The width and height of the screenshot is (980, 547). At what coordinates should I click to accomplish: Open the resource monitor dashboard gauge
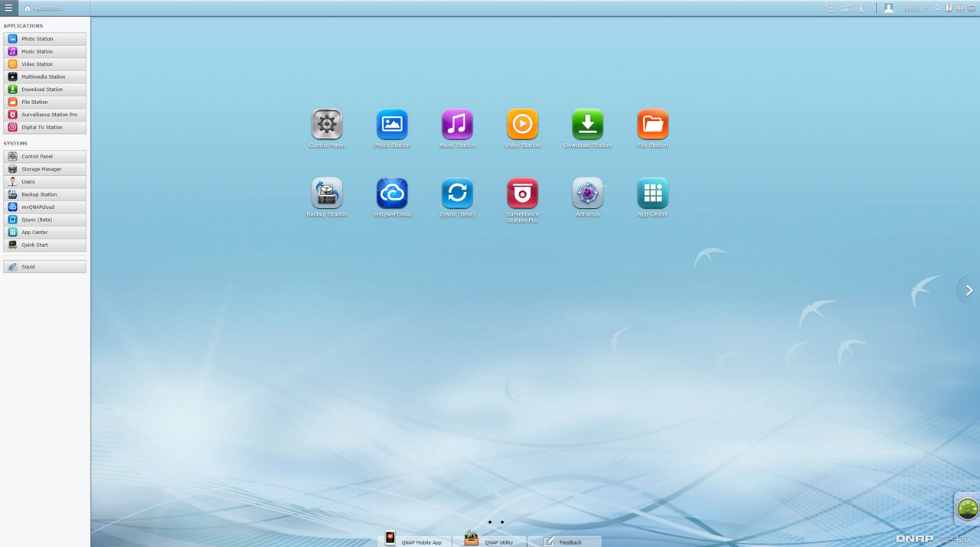point(968,508)
